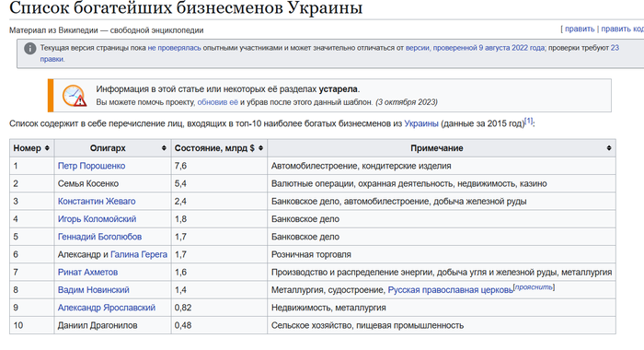The width and height of the screenshot is (644, 350).
Task: Click the bold word устарела
Action: [x=339, y=88]
